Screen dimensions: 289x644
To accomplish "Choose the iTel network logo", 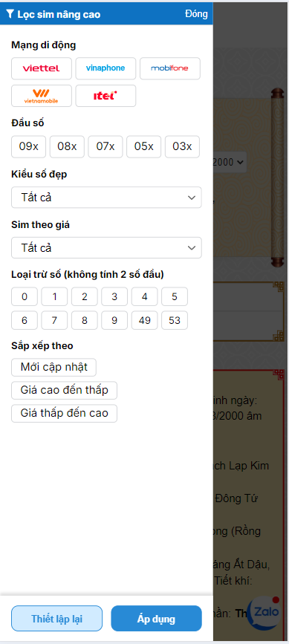I will click(x=105, y=96).
